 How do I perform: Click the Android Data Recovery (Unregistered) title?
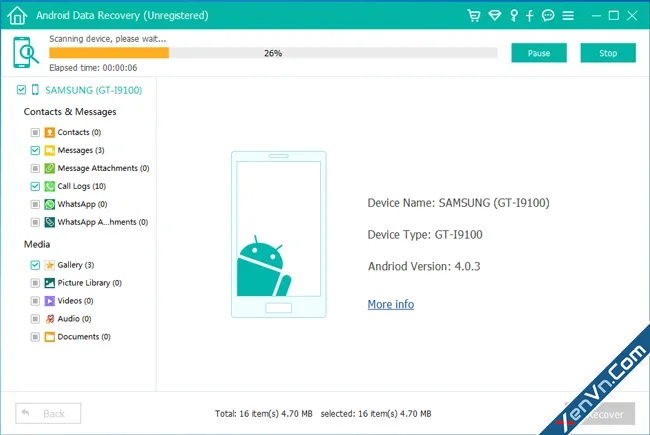[x=122, y=16]
